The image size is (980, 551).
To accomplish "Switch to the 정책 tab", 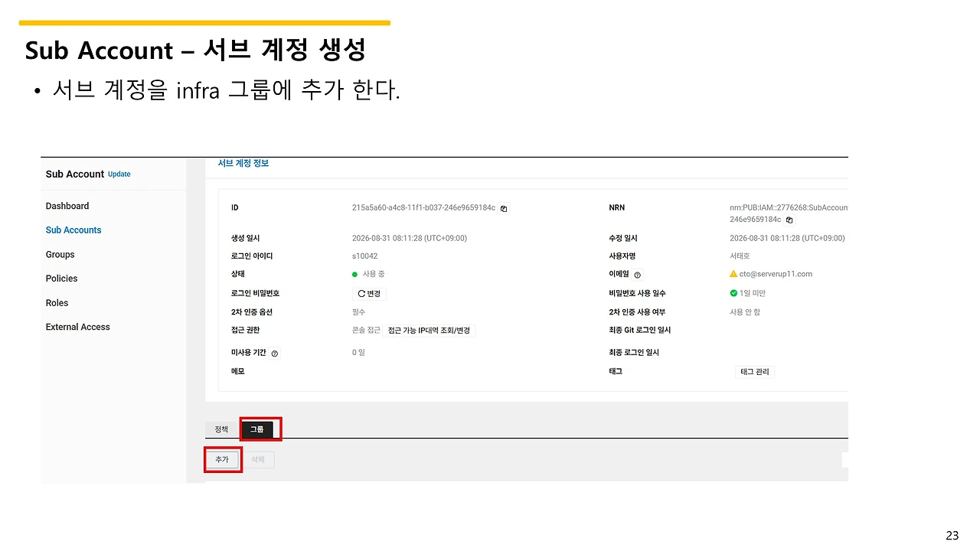I will click(222, 429).
